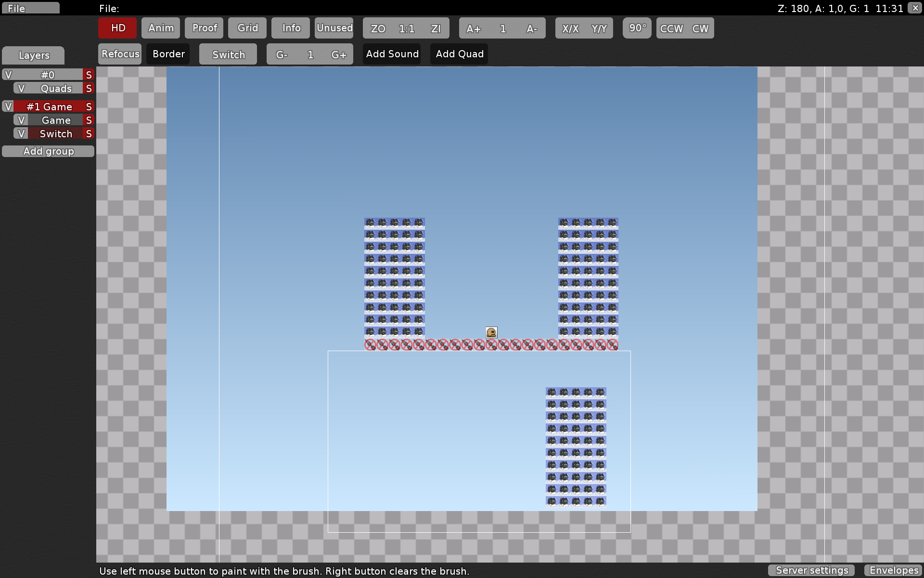The height and width of the screenshot is (578, 924).
Task: Click the Add group button
Action: pos(48,151)
